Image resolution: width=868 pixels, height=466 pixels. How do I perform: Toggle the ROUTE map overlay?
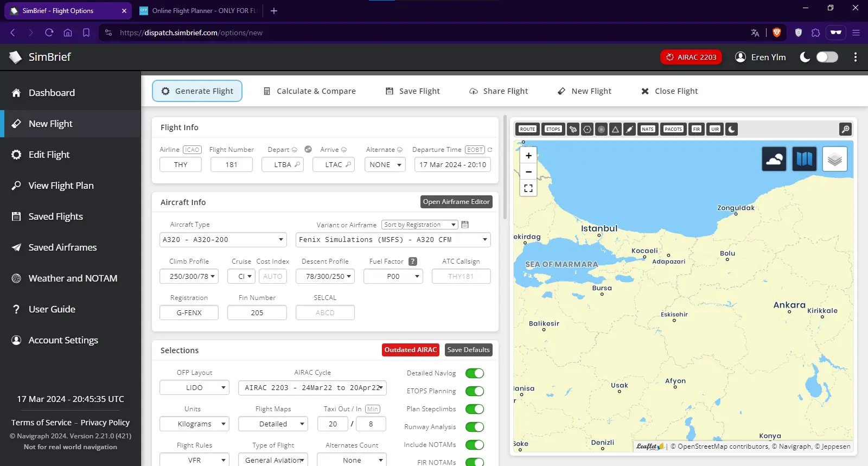[527, 129]
